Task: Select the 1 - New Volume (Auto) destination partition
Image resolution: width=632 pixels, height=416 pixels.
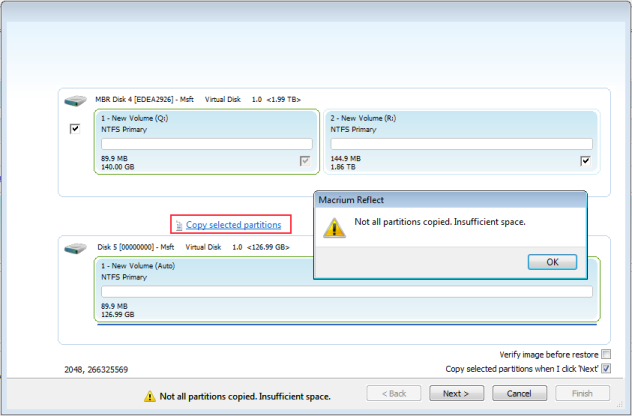Action: click(x=347, y=289)
